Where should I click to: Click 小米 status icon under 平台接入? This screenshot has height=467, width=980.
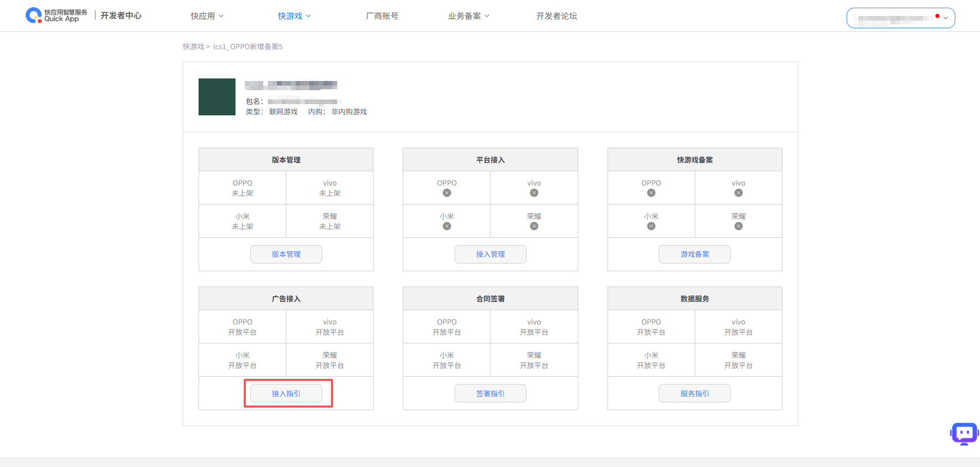447,226
